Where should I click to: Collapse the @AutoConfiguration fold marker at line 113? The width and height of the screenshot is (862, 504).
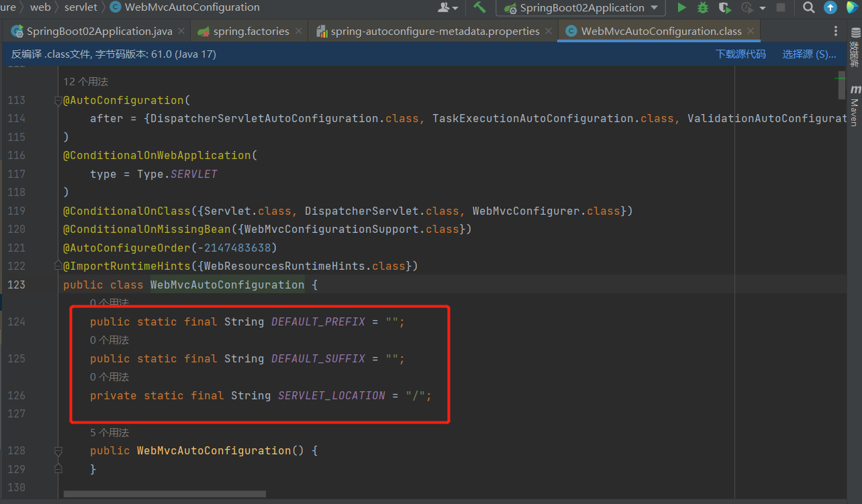[x=58, y=101]
